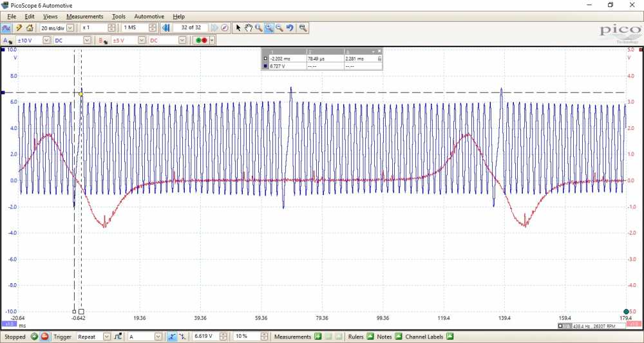Viewport: 644px width, 343px height.
Task: Open Channel B ±5 V range dropdown
Action: pos(142,40)
